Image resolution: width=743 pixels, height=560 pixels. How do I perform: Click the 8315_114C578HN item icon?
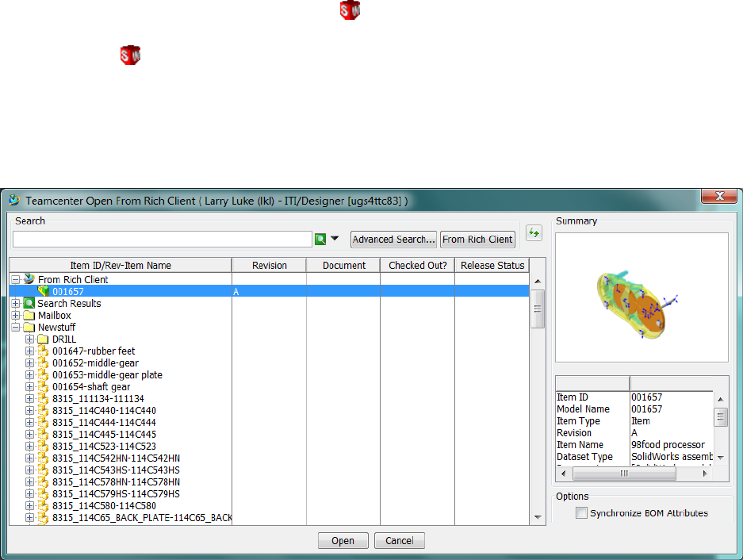coord(44,481)
